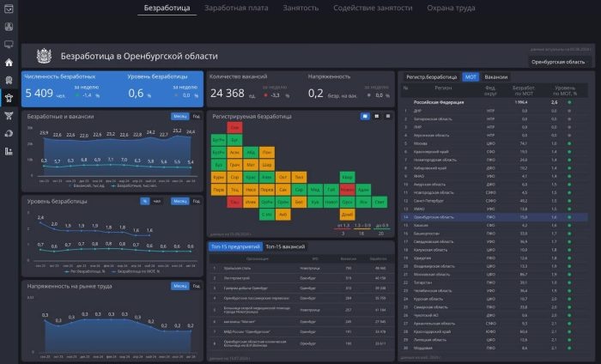
Task: Open the monitor icon in left sidebar
Action: [x=9, y=45]
